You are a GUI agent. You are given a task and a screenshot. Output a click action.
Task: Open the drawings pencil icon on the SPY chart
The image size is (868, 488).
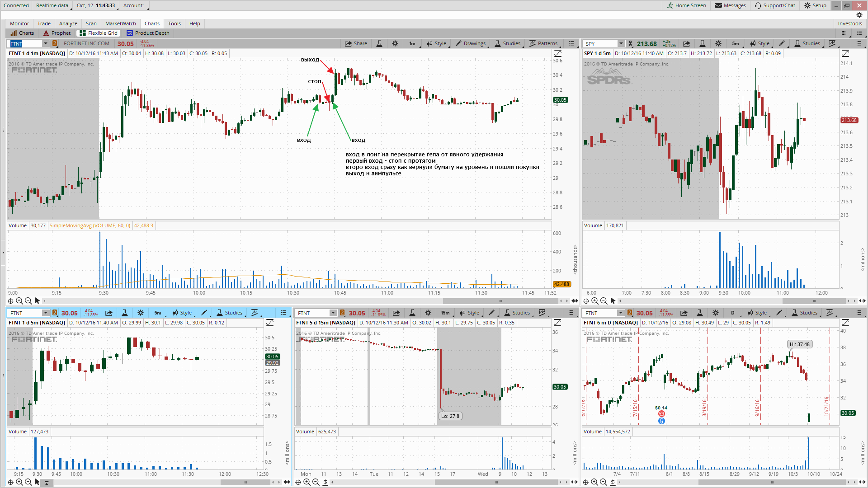[x=782, y=43]
